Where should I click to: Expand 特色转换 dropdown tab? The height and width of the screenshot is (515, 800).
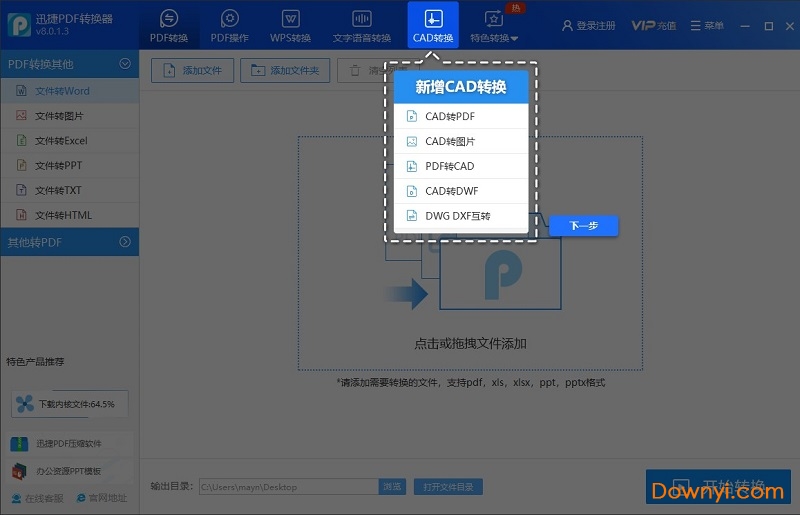(x=494, y=26)
